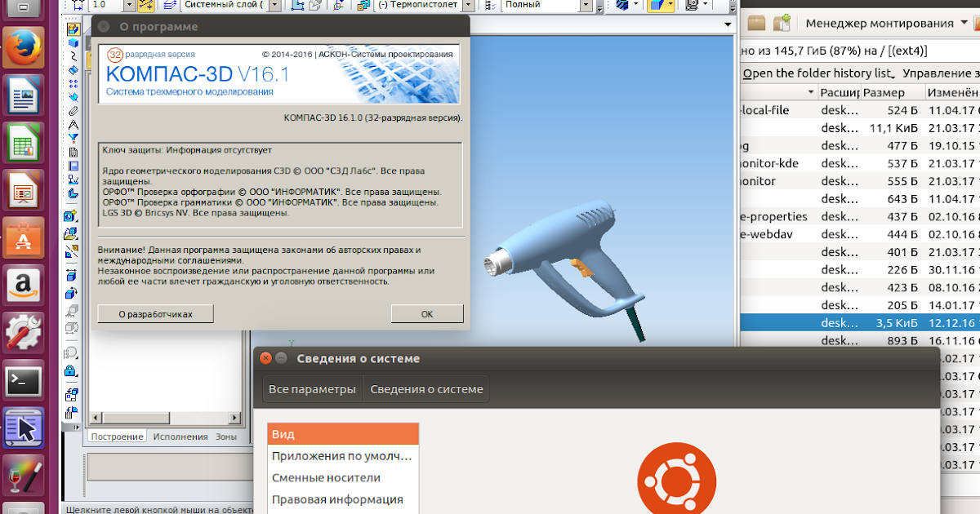Click the Ubuntu logo in system info window
This screenshot has width=980, height=514.
click(x=676, y=481)
